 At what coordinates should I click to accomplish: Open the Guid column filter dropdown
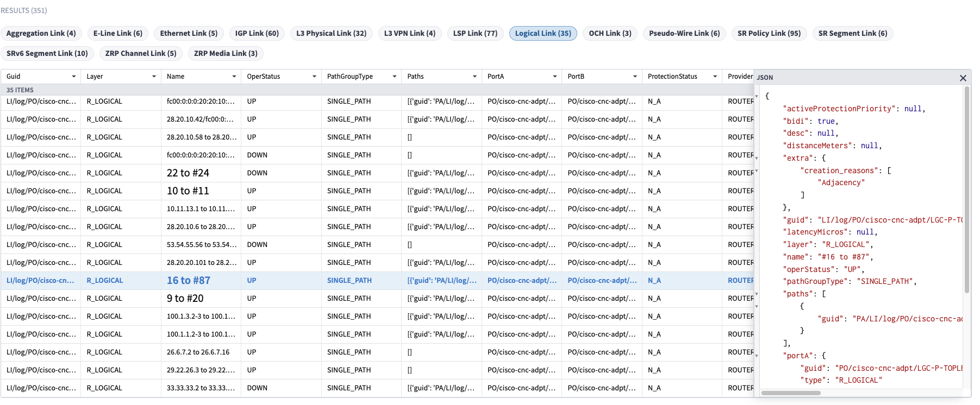click(73, 77)
